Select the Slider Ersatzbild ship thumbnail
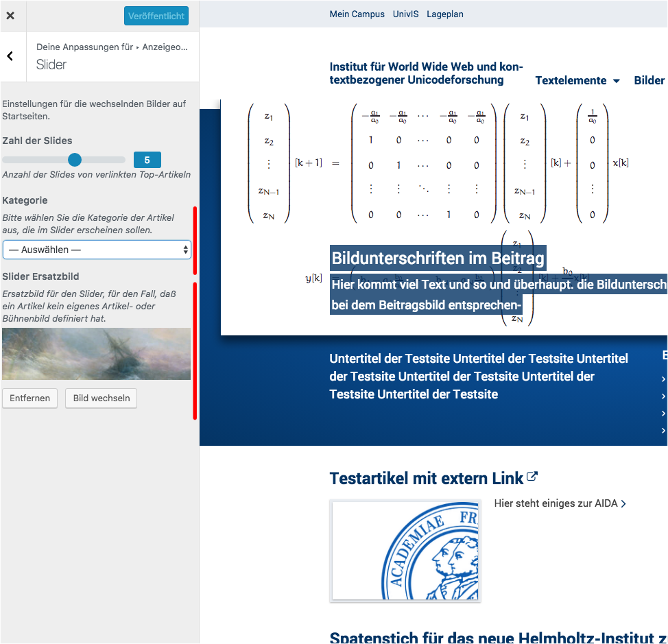This screenshot has width=668, height=644. click(x=96, y=354)
